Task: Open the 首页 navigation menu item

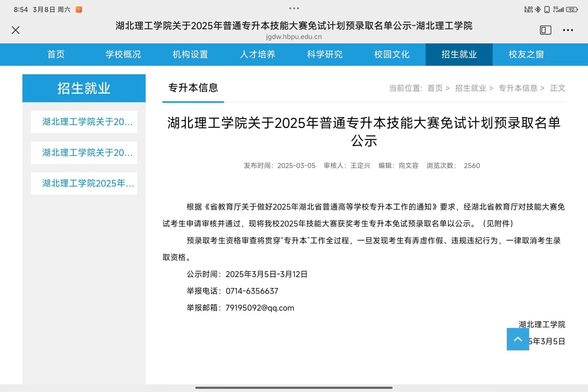Action: click(56, 54)
